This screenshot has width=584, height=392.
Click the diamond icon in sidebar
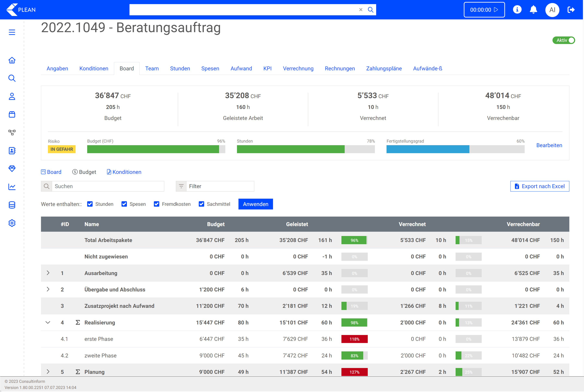pyautogui.click(x=12, y=168)
